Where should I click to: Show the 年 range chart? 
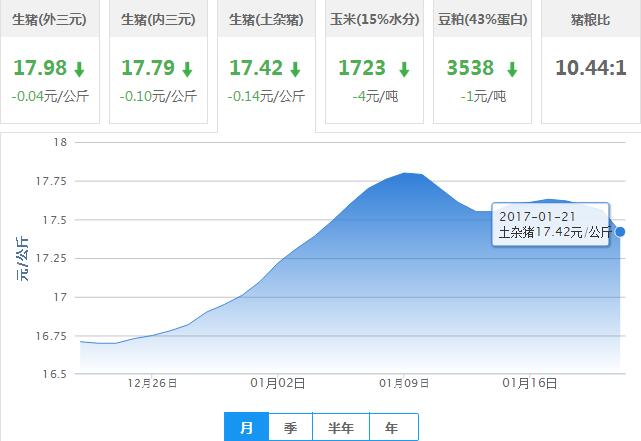392,427
